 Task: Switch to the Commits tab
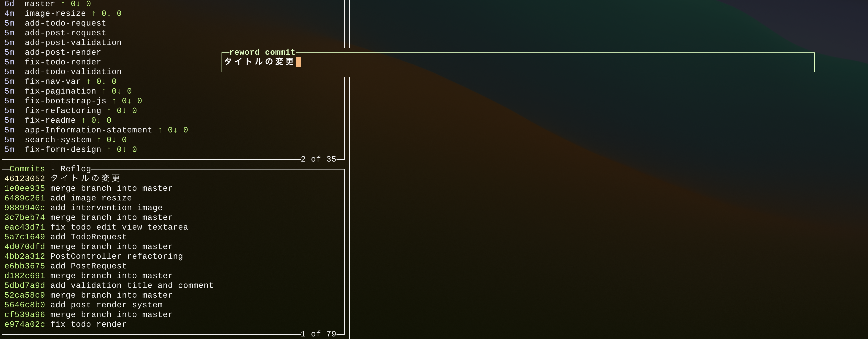[27, 169]
